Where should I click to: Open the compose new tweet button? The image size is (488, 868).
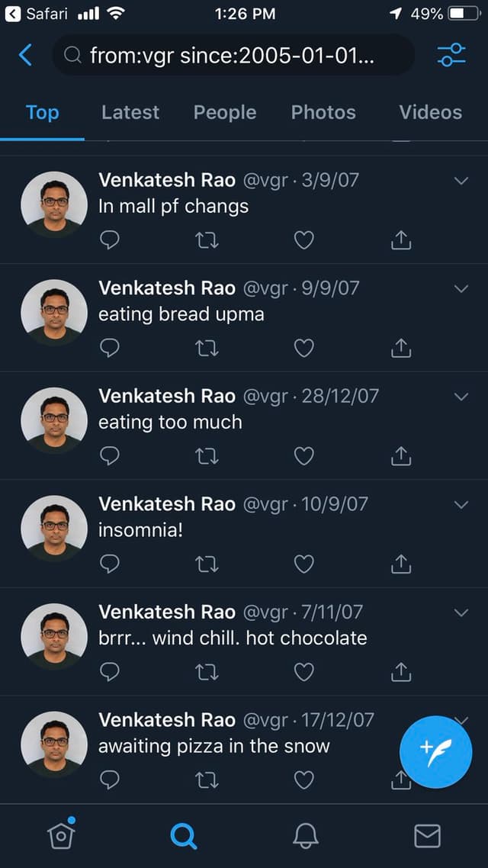point(435,751)
